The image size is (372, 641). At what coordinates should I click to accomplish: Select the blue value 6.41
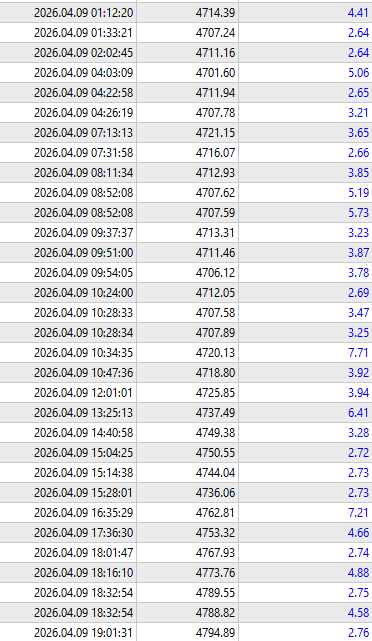359,413
